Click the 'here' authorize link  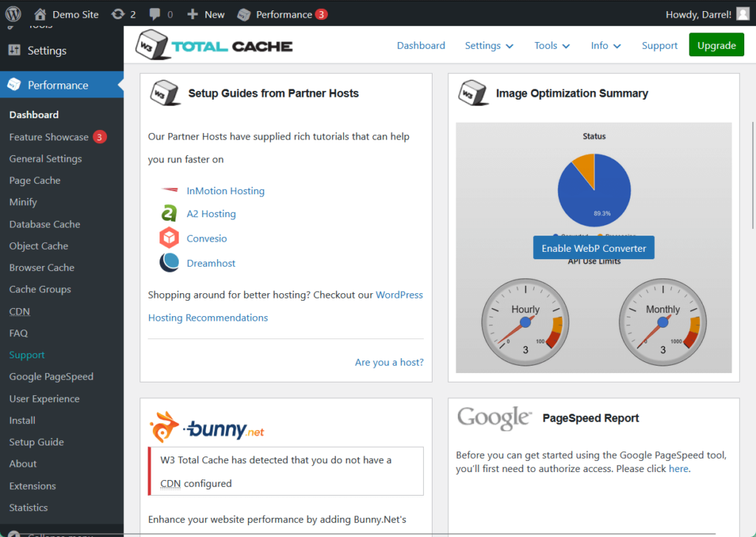tap(678, 468)
